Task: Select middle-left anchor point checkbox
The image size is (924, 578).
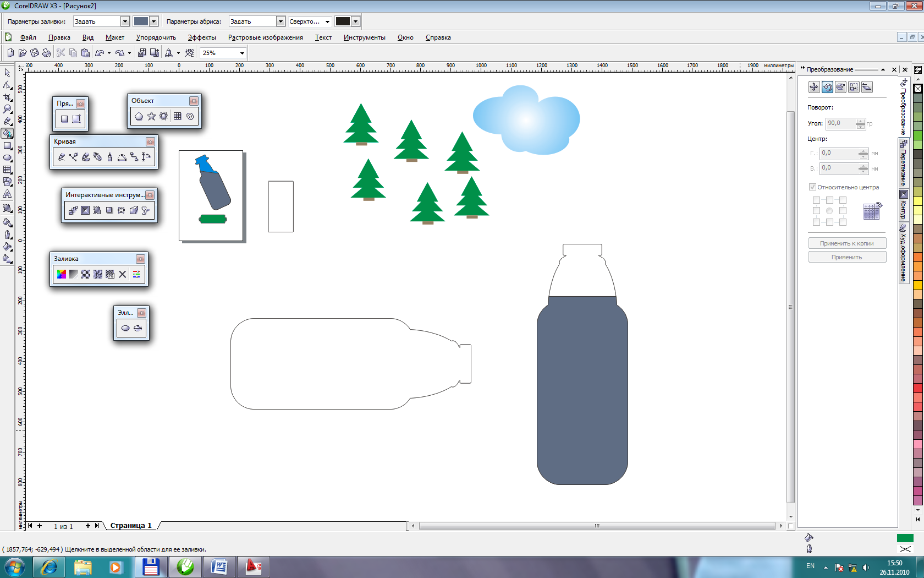Action: [x=816, y=211]
